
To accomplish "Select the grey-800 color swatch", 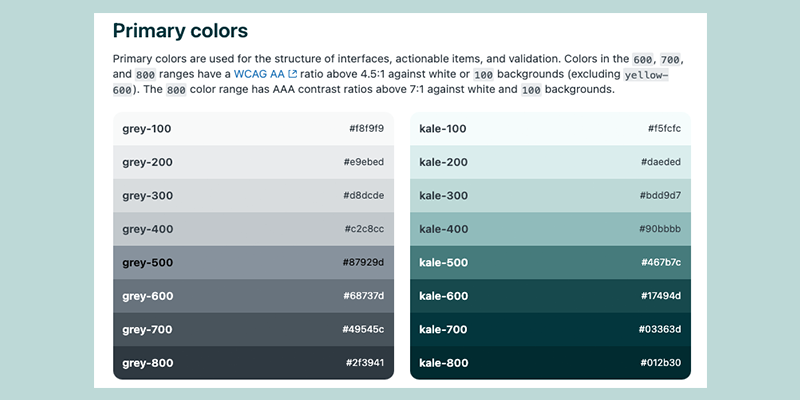I will 254,363.
